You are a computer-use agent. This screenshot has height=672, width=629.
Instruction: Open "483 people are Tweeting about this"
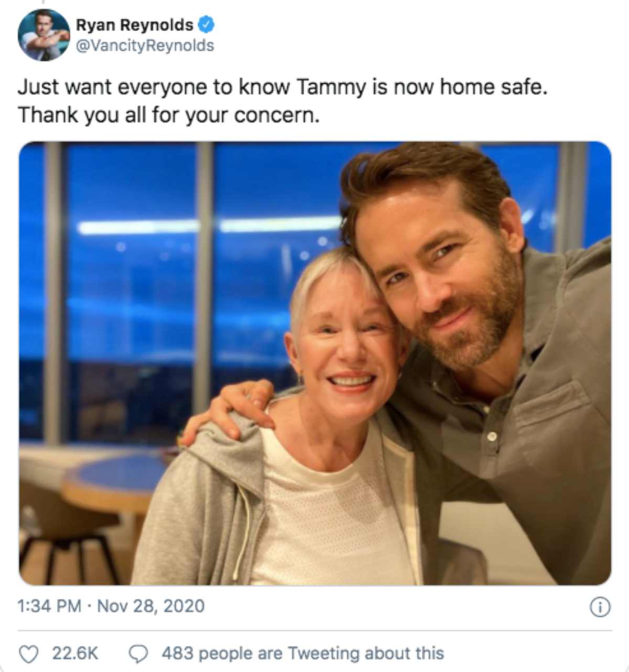click(x=302, y=653)
